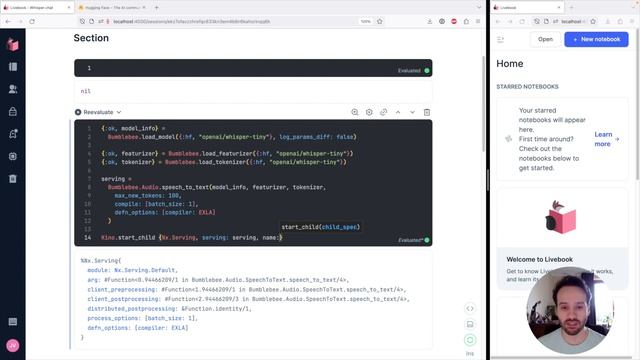The height and width of the screenshot is (360, 640).
Task: Open the sections outline icon in the sidebar
Action: click(x=13, y=67)
